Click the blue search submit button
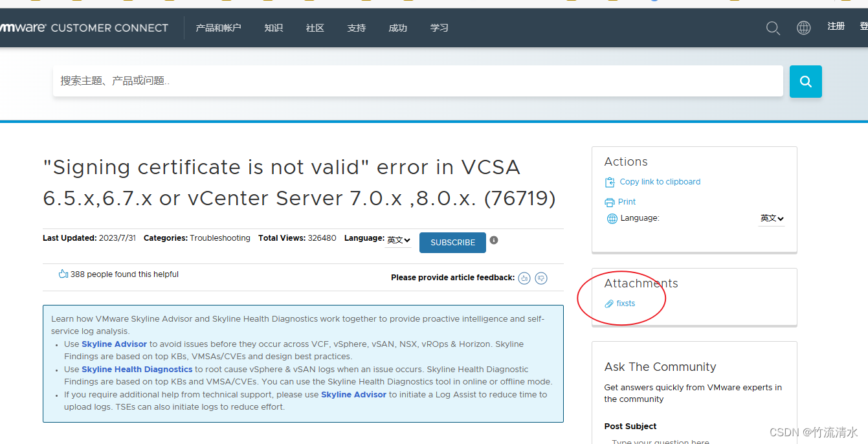 [806, 82]
